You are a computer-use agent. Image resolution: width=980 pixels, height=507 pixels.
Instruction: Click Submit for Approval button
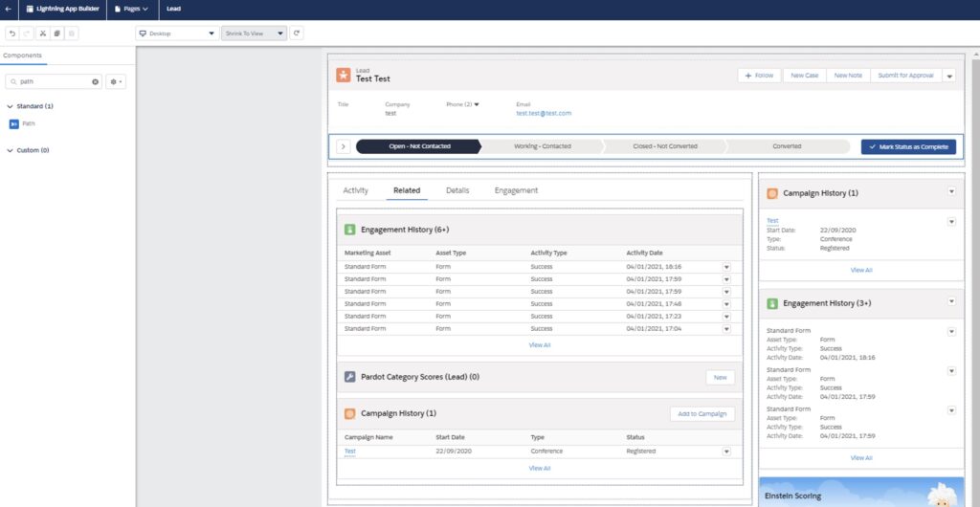pos(905,76)
